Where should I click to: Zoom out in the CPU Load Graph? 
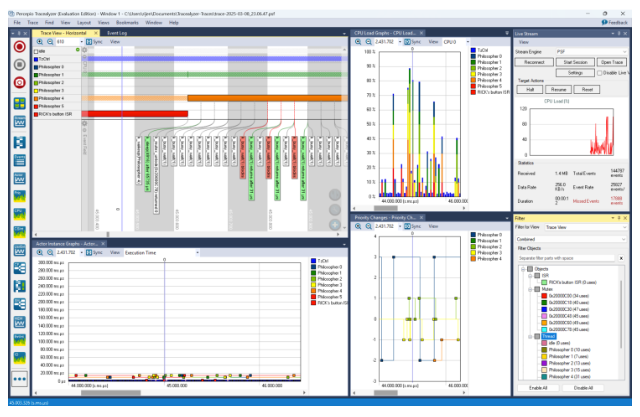tap(367, 43)
